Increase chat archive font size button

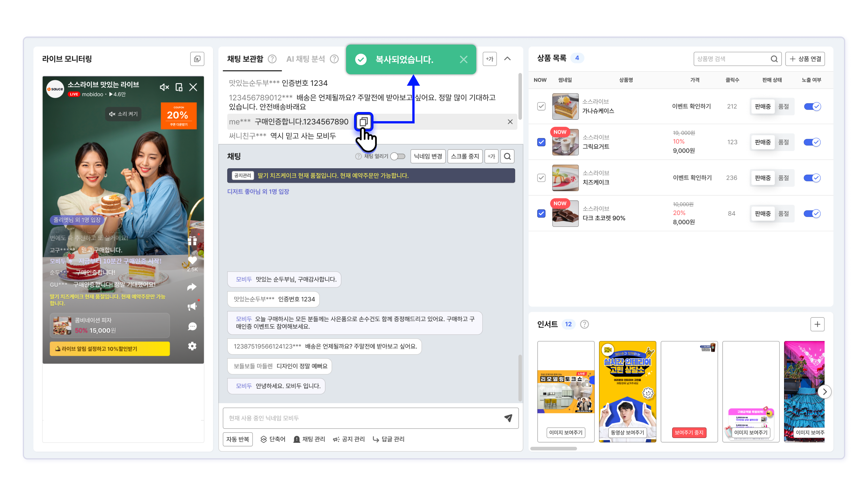[x=489, y=59]
